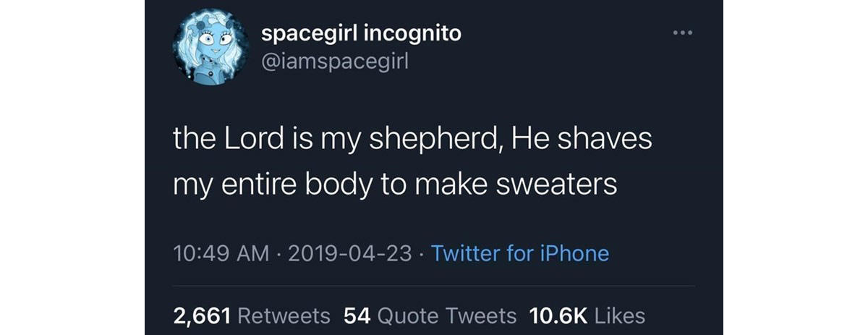Open the spacegirl incognito display name
This screenshot has width=868, height=335.
click(x=360, y=33)
